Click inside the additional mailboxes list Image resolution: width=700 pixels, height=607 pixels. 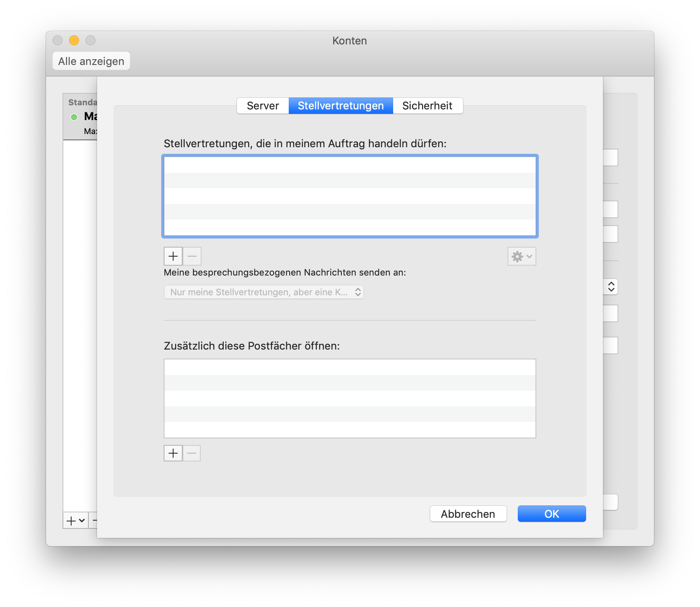(x=350, y=398)
